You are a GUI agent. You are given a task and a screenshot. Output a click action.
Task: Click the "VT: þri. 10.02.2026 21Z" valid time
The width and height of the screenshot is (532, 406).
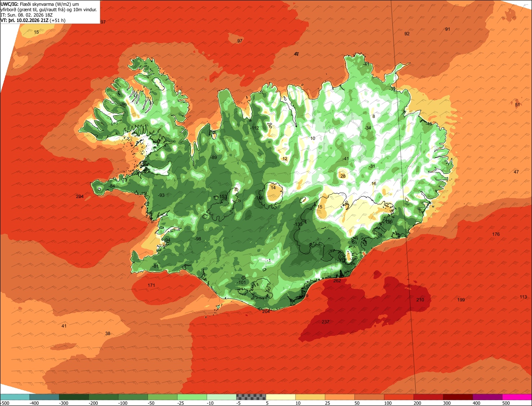[25, 20]
